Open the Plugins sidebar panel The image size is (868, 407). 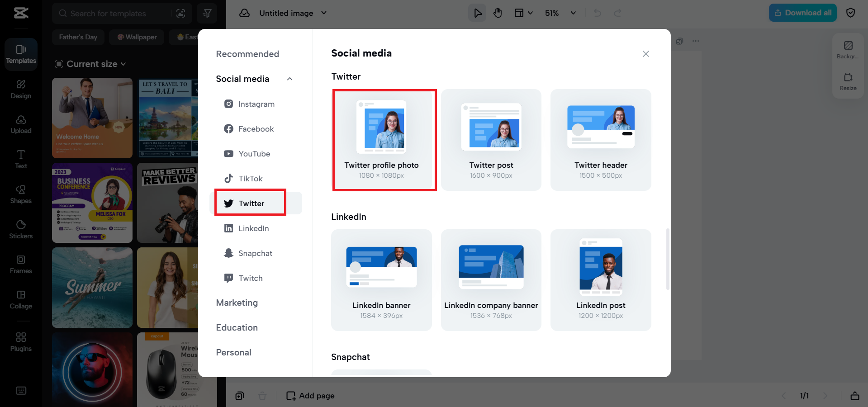pos(21,342)
